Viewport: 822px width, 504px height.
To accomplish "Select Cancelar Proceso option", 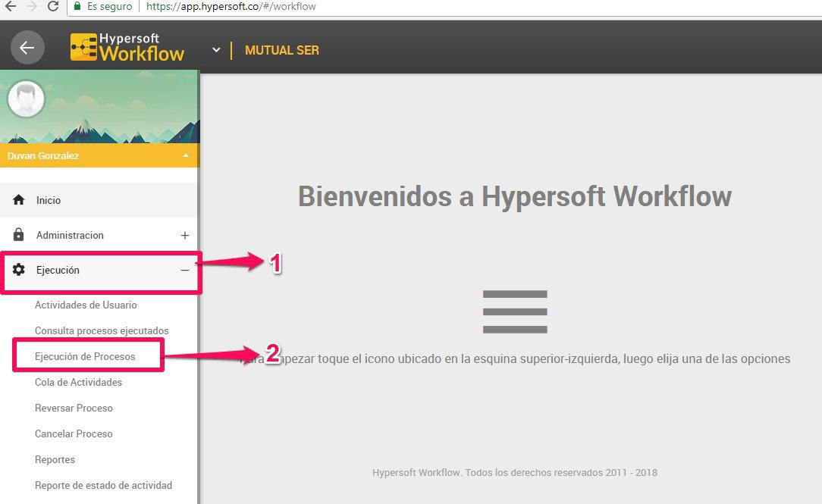I will pos(74,434).
